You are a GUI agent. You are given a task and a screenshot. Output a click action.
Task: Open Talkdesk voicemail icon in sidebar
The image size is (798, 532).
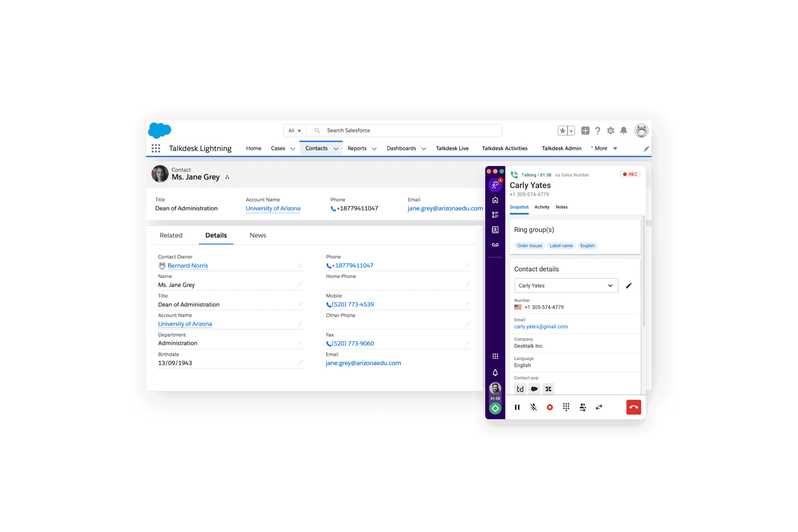pos(495,245)
